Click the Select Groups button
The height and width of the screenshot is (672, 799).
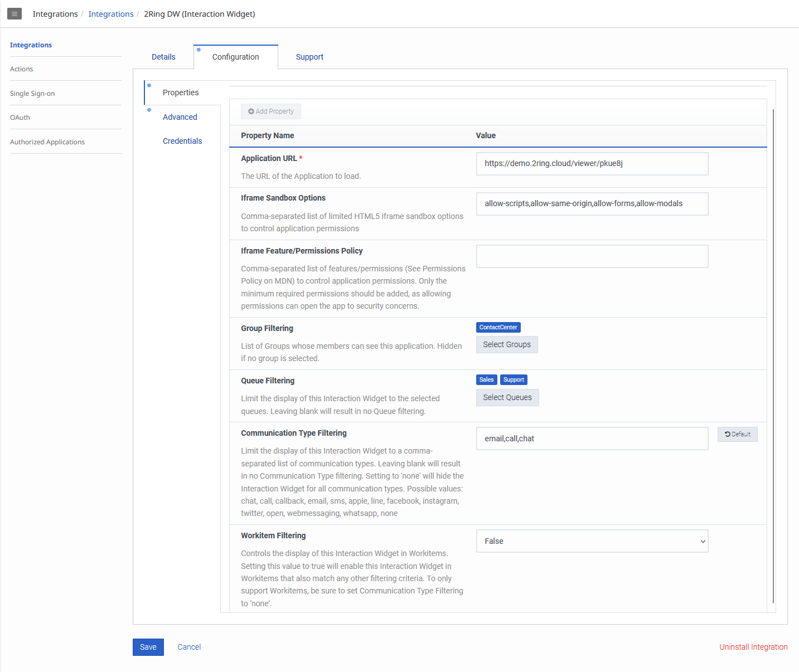506,344
